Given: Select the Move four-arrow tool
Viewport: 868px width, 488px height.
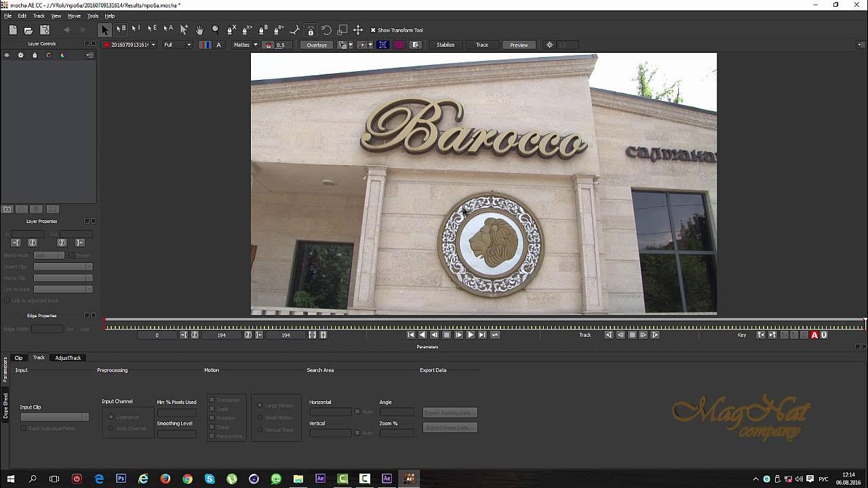Looking at the screenshot, I should pyautogui.click(x=358, y=30).
